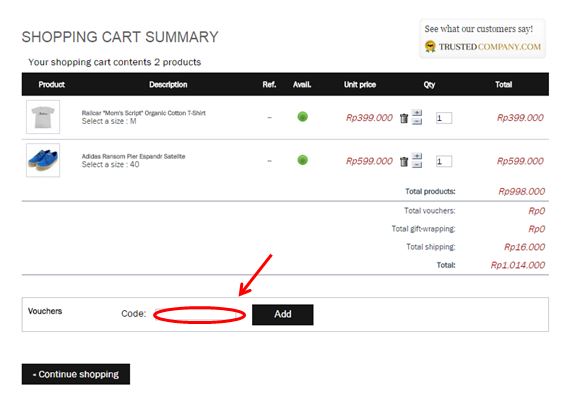Open the grey T-Shirt product thumbnail

(43, 117)
